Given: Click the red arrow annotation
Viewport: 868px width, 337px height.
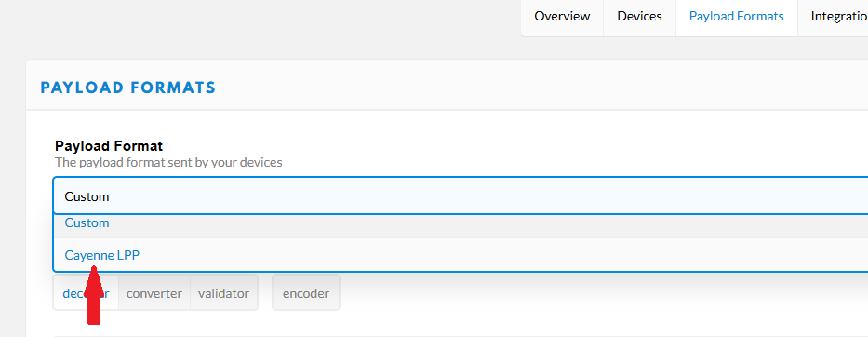Looking at the screenshot, I should click(94, 294).
